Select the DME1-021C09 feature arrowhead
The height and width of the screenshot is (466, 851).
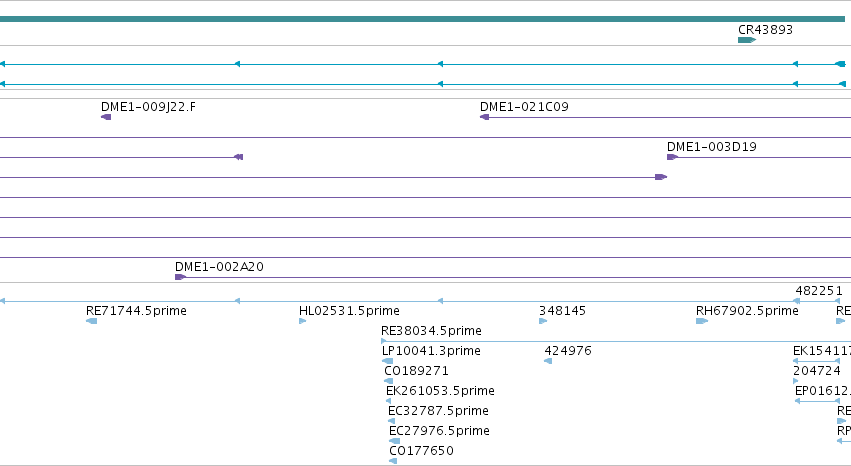485,117
